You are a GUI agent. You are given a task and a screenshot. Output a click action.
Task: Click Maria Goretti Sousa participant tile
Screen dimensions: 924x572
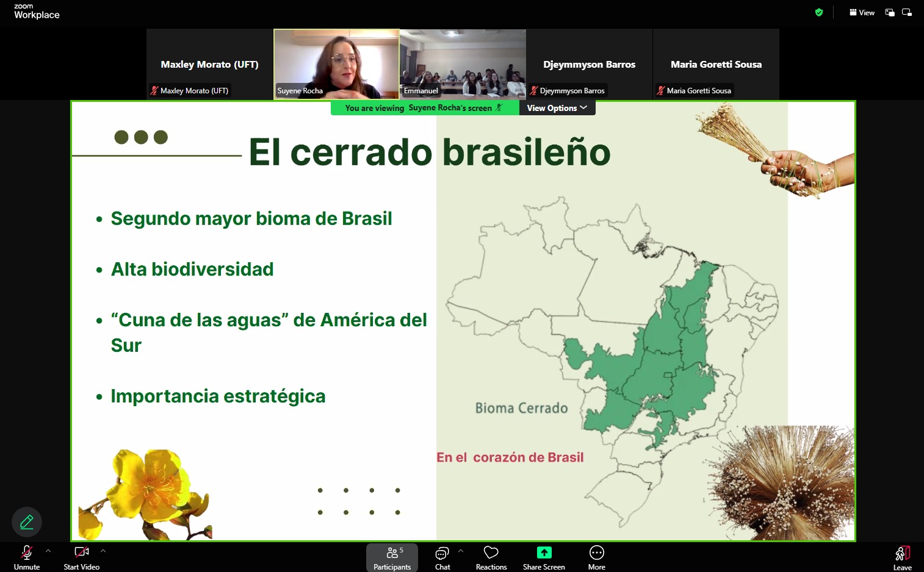(x=716, y=64)
